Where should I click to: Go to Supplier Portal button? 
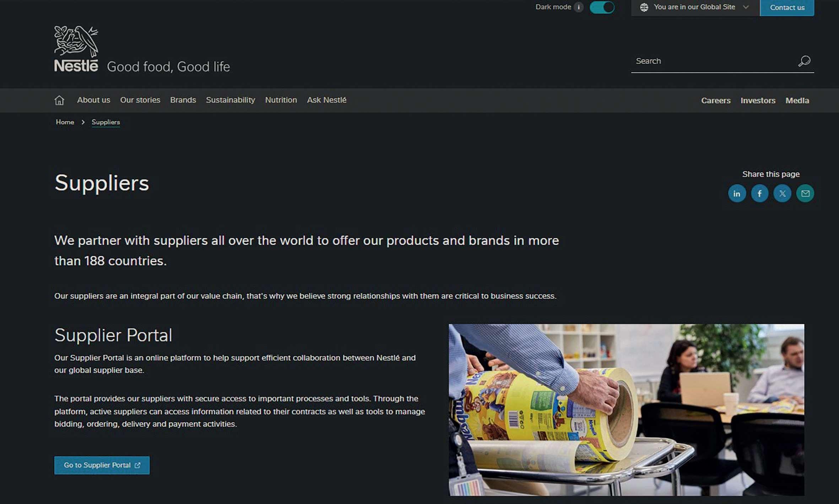102,465
